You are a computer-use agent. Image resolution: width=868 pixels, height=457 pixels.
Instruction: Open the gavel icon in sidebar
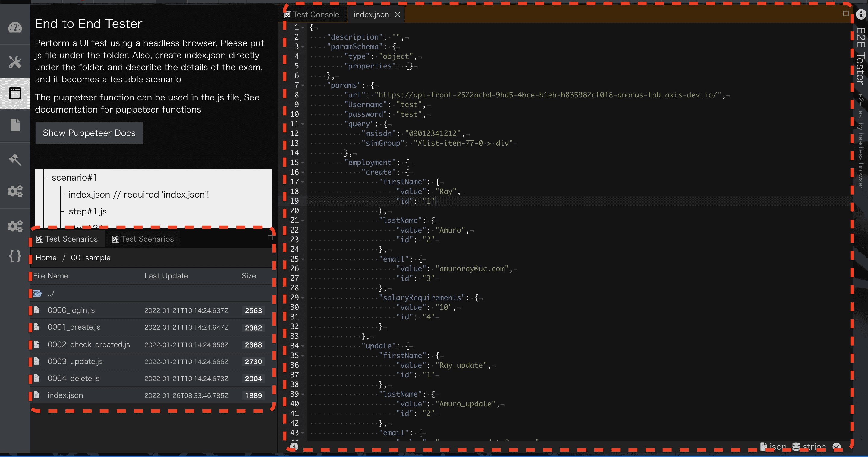pyautogui.click(x=15, y=159)
